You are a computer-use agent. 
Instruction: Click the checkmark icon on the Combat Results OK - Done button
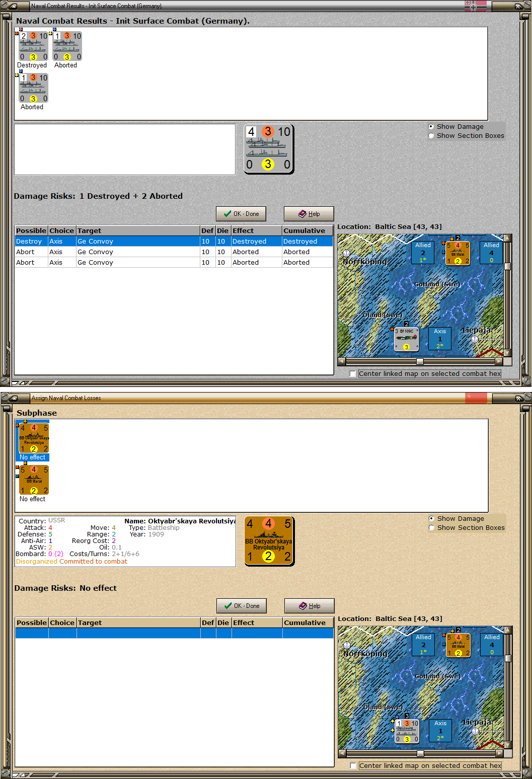click(x=227, y=214)
